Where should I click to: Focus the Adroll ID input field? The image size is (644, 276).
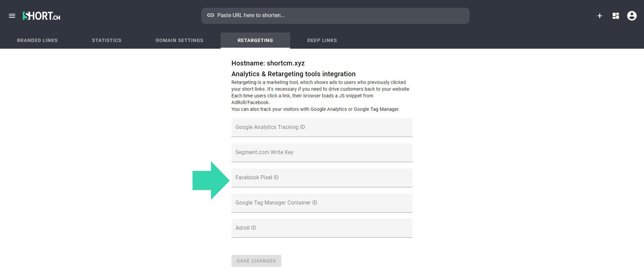[x=322, y=228]
